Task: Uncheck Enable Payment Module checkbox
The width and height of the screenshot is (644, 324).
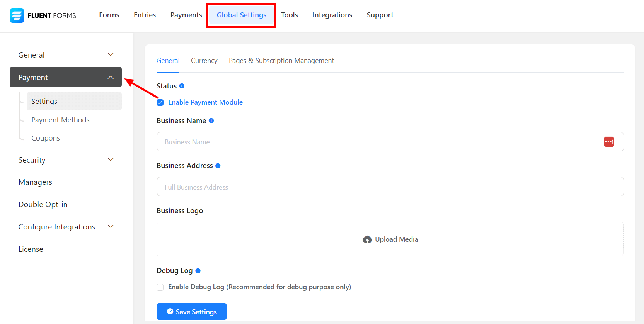Action: 160,102
